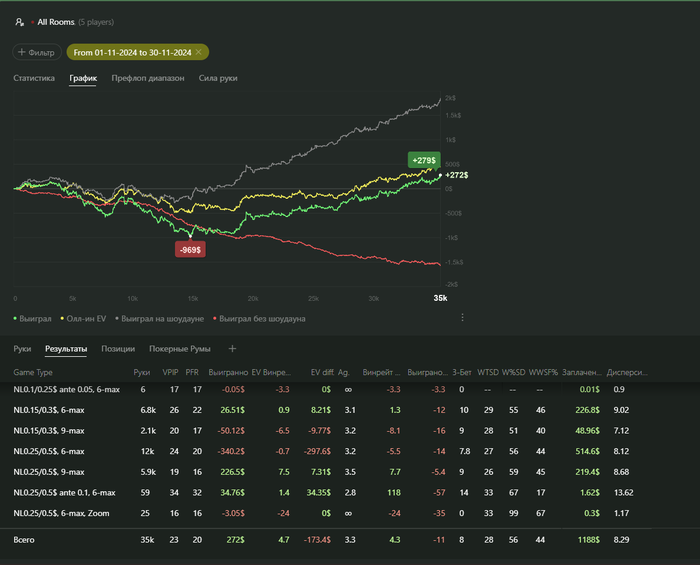This screenshot has height=565, width=700.
Task: Click the +279$ EV peak marker
Action: [424, 160]
